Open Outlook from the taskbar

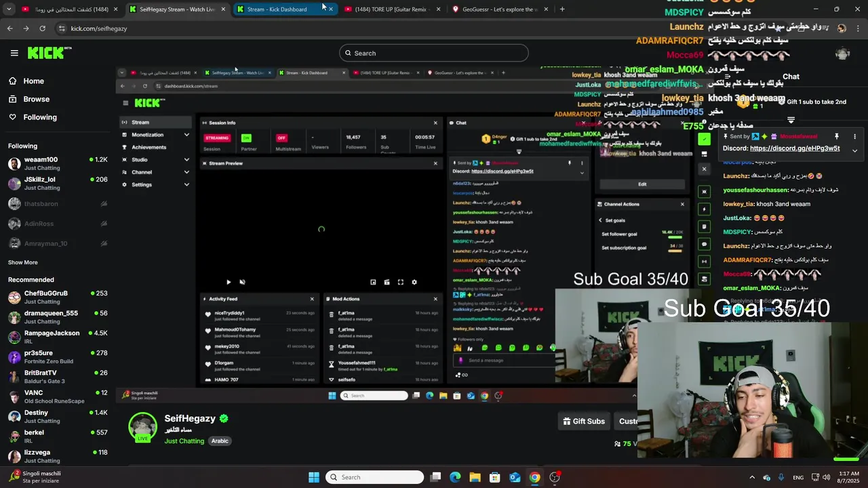515,477
